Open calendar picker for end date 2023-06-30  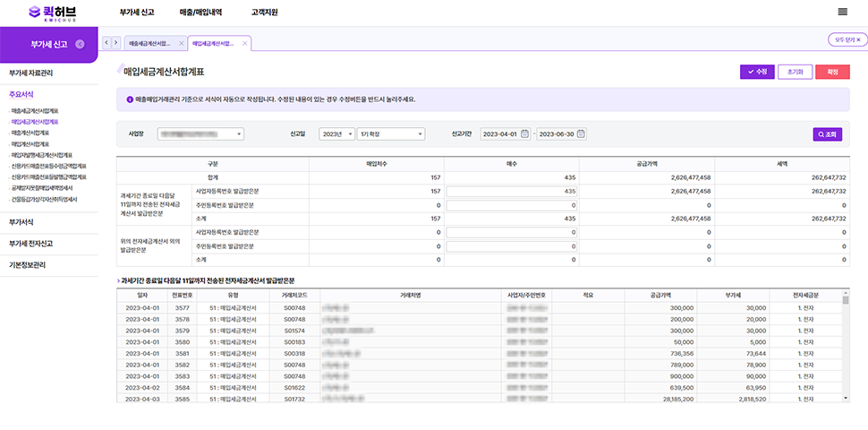pos(581,133)
